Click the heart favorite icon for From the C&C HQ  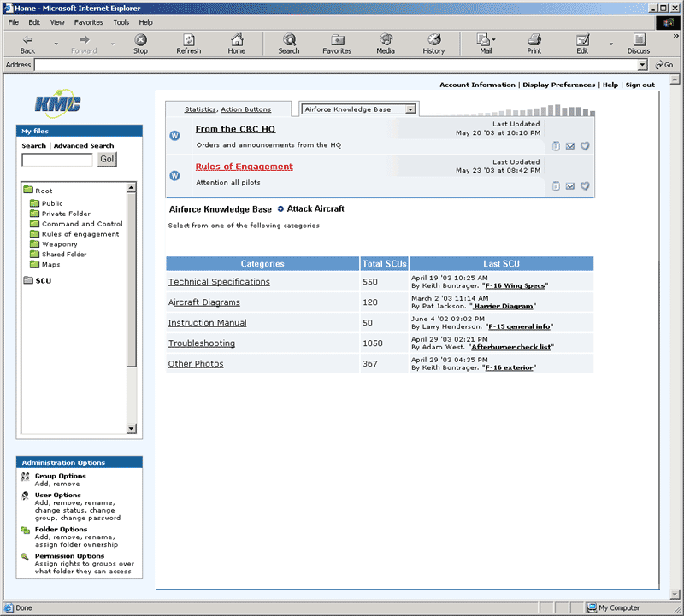[x=585, y=146]
